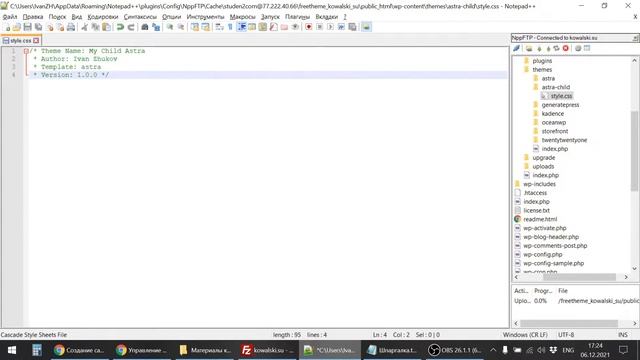
Task: Click the Save All toolbar icon
Action: click(x=38, y=27)
